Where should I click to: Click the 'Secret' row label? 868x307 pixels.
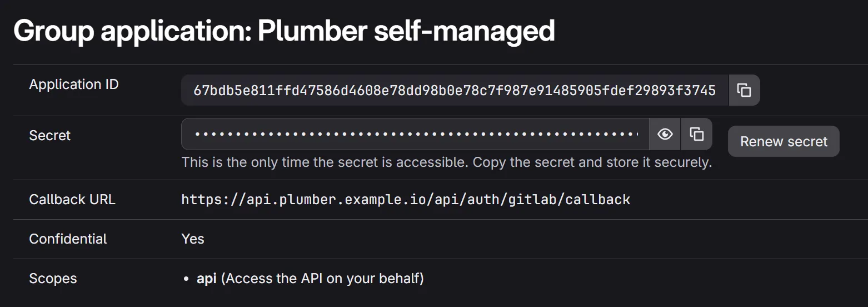[50, 136]
